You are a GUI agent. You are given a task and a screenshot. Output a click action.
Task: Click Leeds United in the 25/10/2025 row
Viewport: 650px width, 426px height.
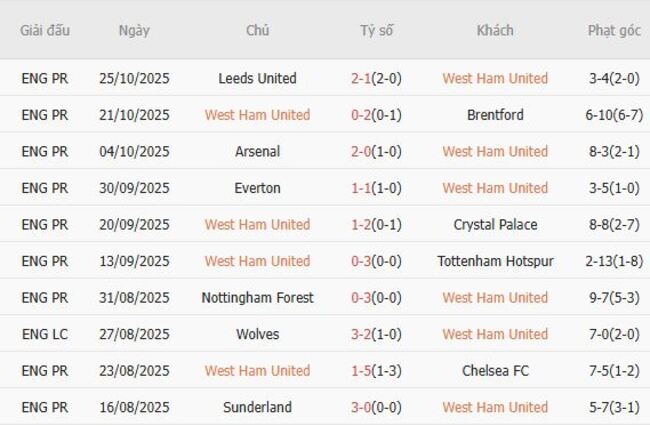point(257,78)
